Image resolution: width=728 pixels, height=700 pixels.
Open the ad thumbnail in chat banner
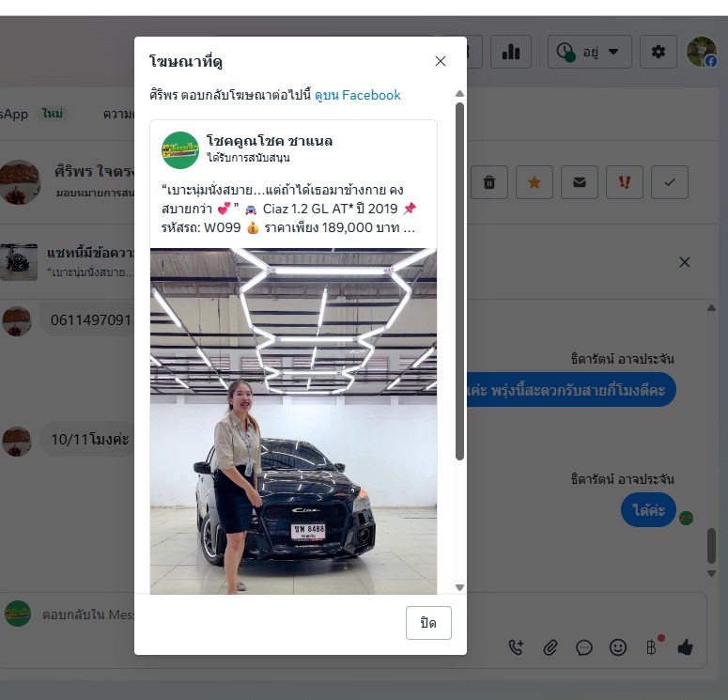19,262
